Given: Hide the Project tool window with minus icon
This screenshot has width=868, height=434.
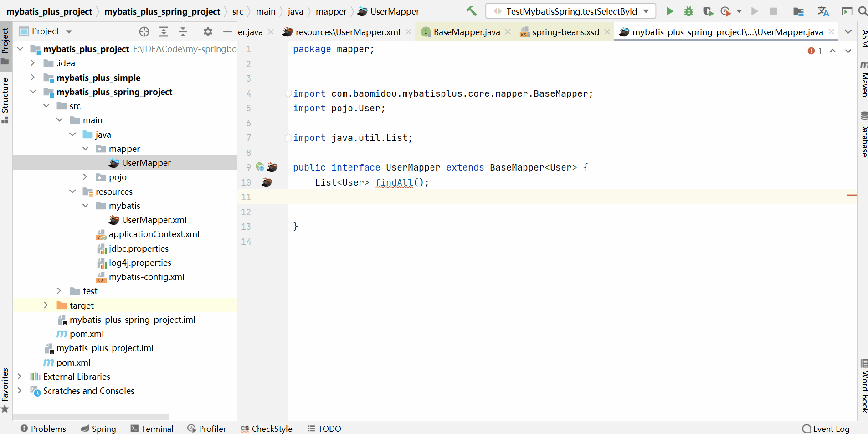Looking at the screenshot, I should click(227, 31).
